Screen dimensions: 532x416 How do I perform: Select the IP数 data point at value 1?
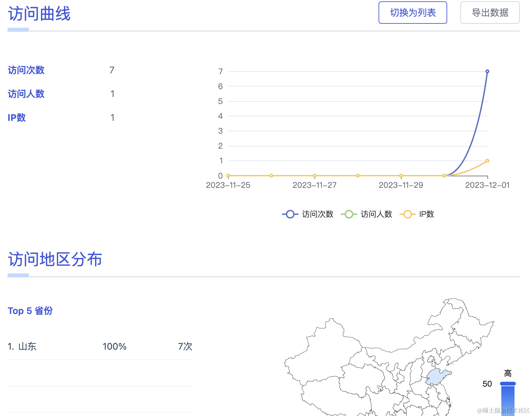tap(487, 161)
